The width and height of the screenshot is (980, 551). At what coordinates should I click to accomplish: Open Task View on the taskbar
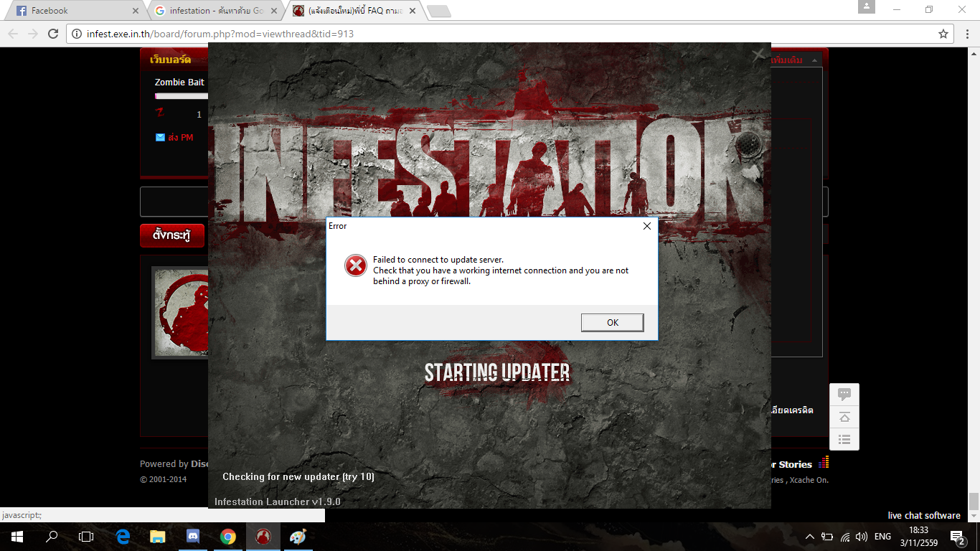tap(86, 536)
